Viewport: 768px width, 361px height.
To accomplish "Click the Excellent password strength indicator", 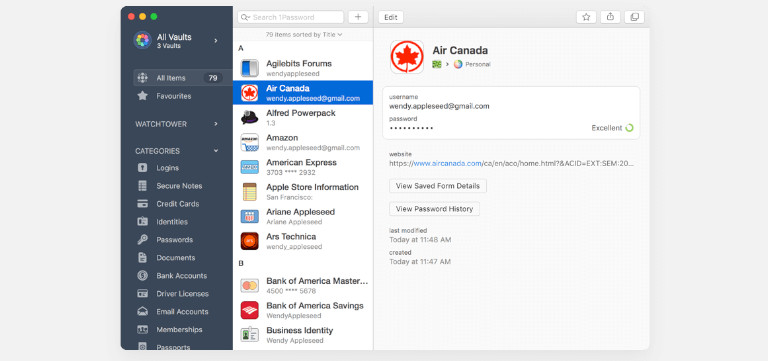I will pyautogui.click(x=612, y=128).
